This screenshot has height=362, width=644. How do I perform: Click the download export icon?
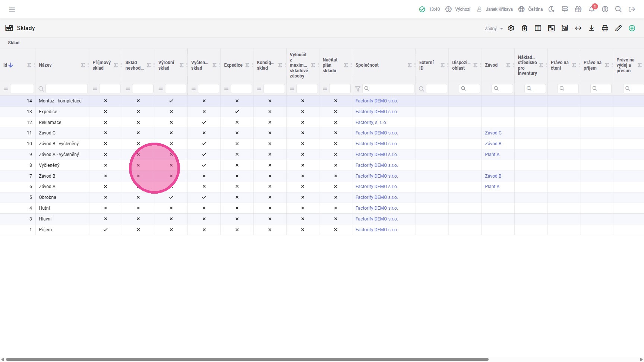[591, 28]
